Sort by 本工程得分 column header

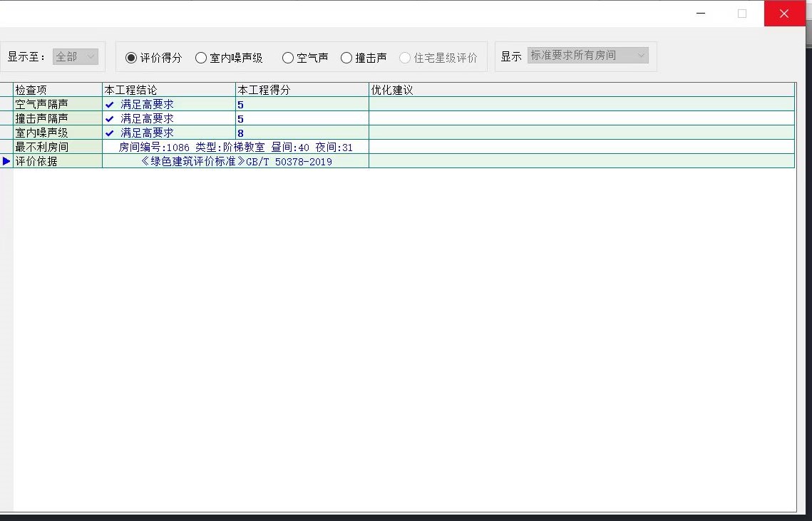[302, 90]
